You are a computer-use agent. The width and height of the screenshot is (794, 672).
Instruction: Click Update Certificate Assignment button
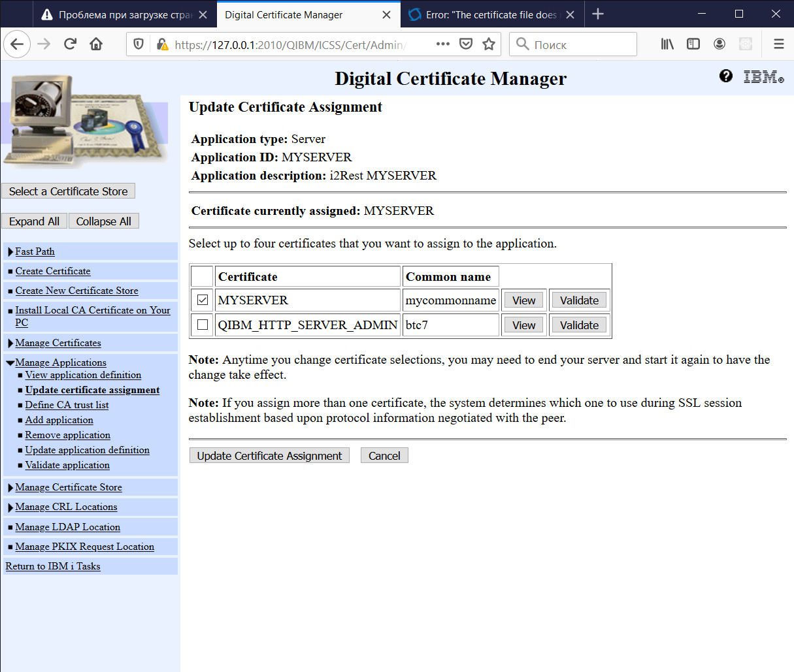point(269,456)
